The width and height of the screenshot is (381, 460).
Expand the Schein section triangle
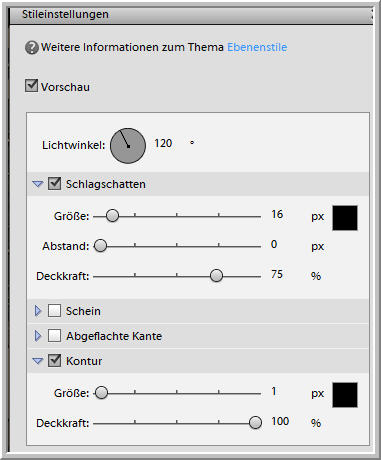[x=38, y=311]
